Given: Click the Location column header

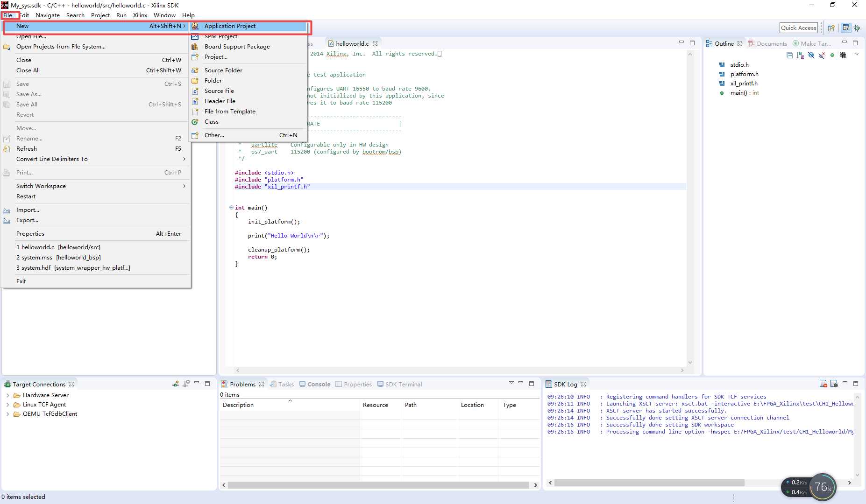Looking at the screenshot, I should [479, 405].
